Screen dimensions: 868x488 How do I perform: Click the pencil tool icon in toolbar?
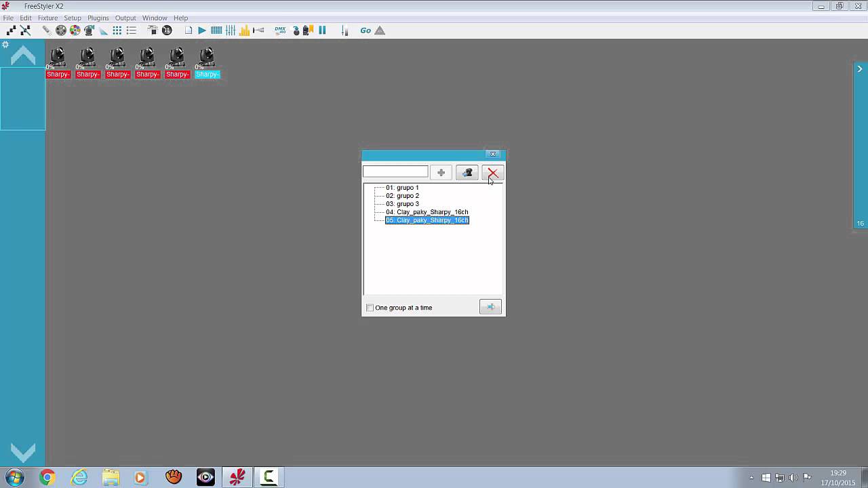pyautogui.click(x=47, y=30)
